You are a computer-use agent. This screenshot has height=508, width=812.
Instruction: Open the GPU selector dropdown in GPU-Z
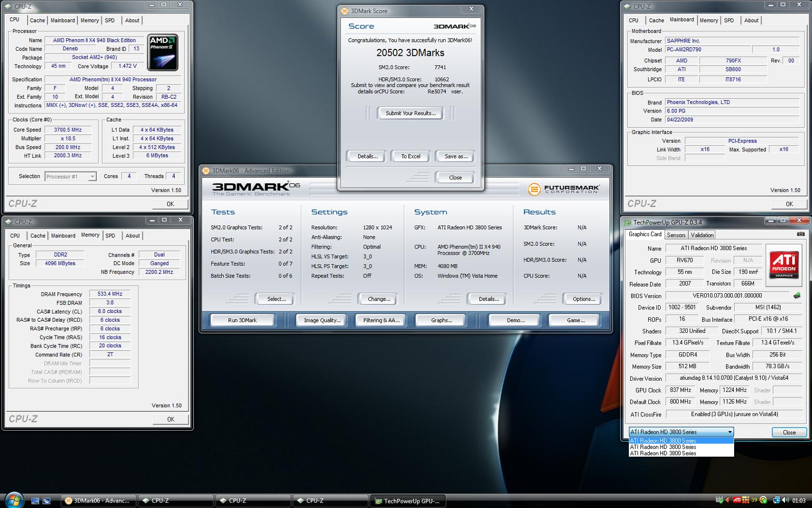point(681,432)
